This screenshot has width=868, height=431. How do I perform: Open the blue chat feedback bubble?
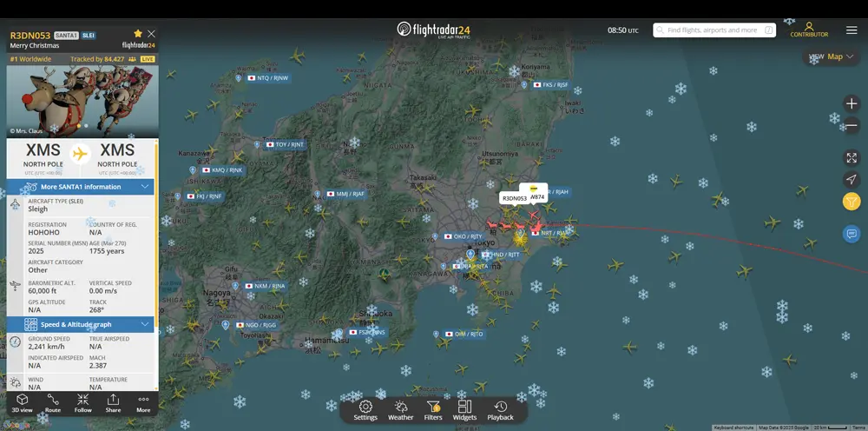[851, 234]
